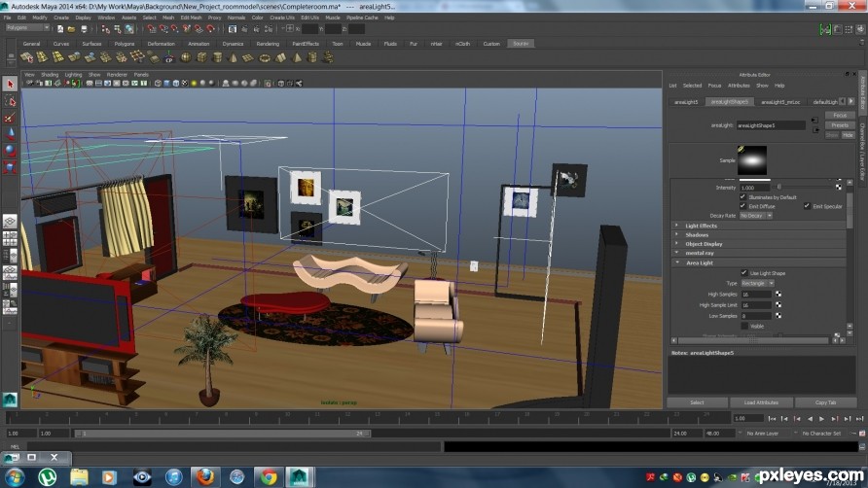Click the High Samples value field
The height and width of the screenshot is (488, 868).
(756, 295)
